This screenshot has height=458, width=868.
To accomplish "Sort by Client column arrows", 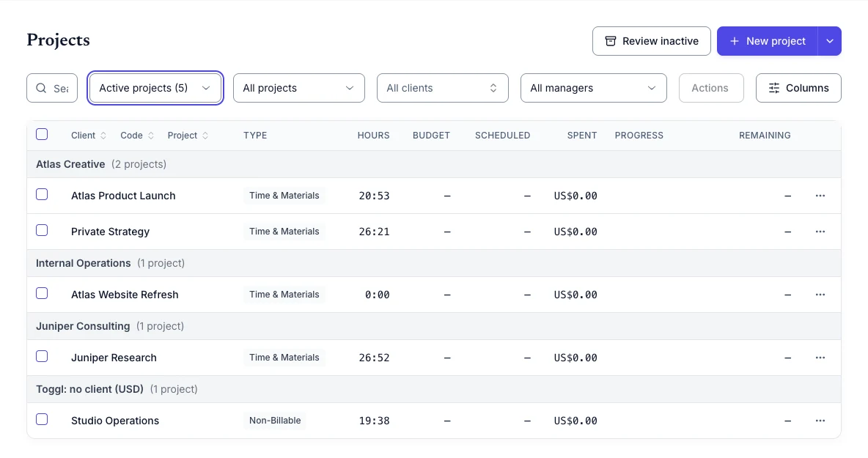I will (x=103, y=136).
